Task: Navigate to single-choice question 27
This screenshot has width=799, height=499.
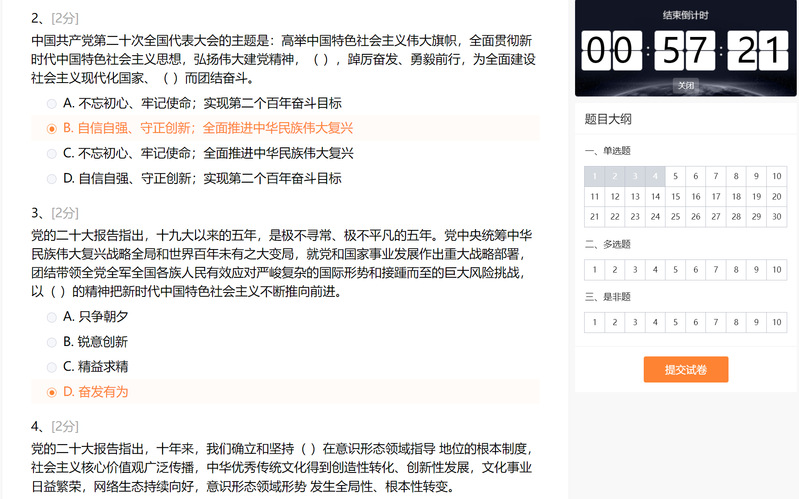Action: click(x=716, y=217)
